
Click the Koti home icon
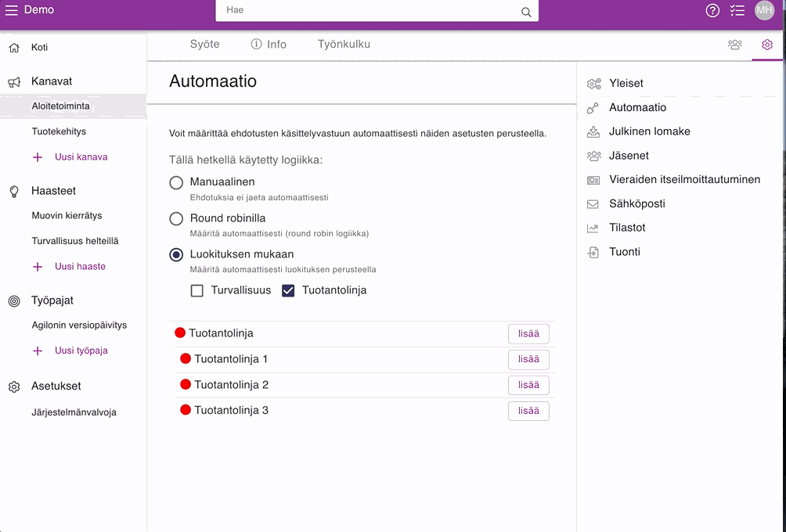14,48
